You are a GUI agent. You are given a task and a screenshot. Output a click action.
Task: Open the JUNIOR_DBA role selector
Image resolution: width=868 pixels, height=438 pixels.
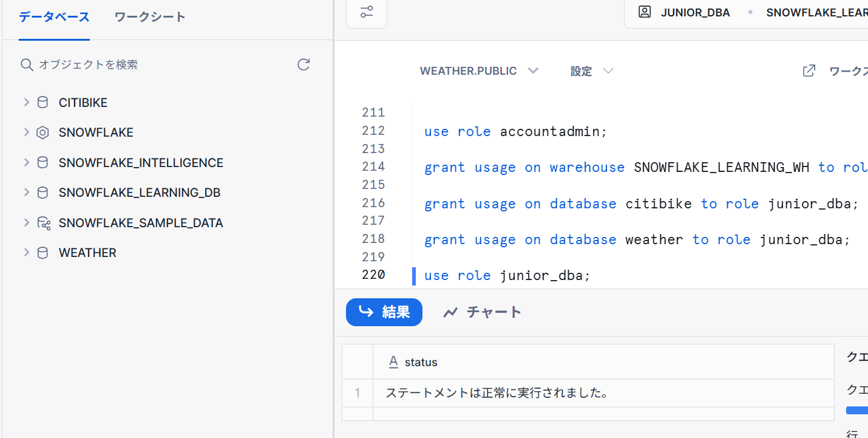[695, 12]
